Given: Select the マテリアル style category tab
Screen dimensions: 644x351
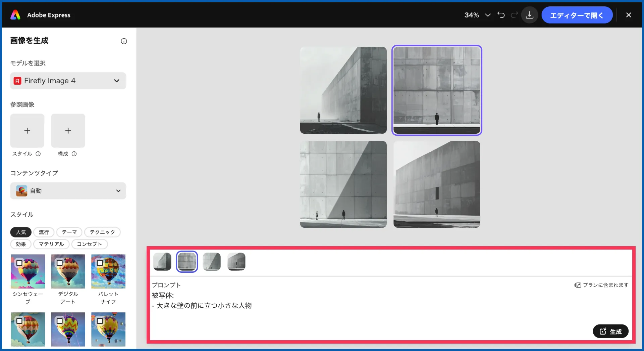Looking at the screenshot, I should pos(51,244).
